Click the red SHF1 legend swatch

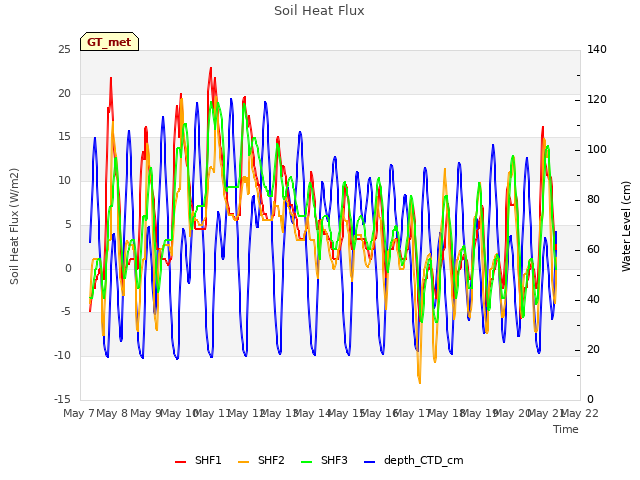(180, 462)
